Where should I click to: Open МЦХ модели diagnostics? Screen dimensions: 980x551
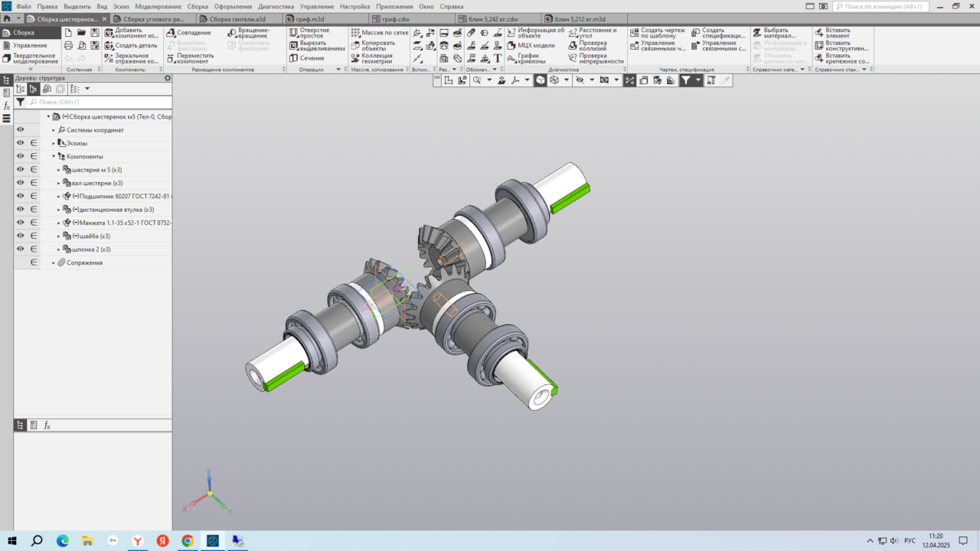(x=531, y=45)
